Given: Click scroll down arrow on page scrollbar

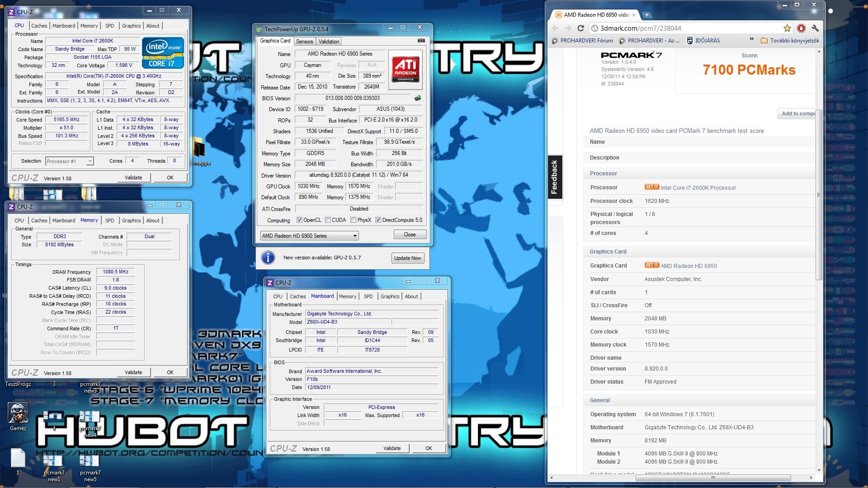Looking at the screenshot, I should 819,470.
